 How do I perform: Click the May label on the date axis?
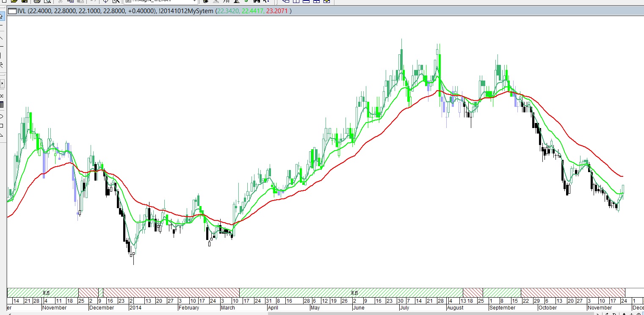click(315, 308)
